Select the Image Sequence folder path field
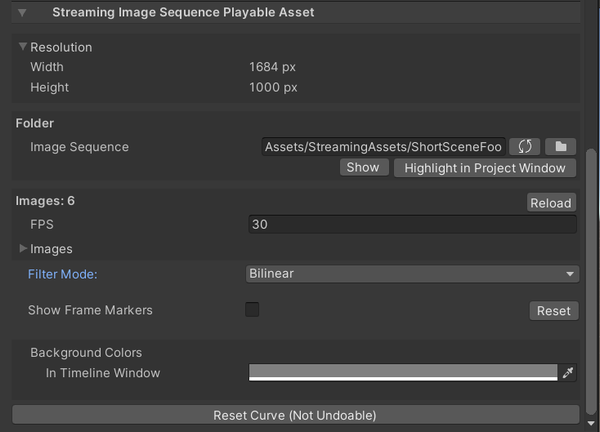This screenshot has height=432, width=600. tap(383, 147)
